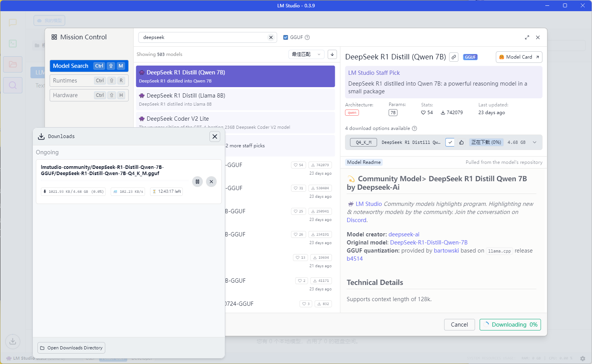Close the Mission Control dialog
Screen dimensions: 592x364
click(x=538, y=37)
